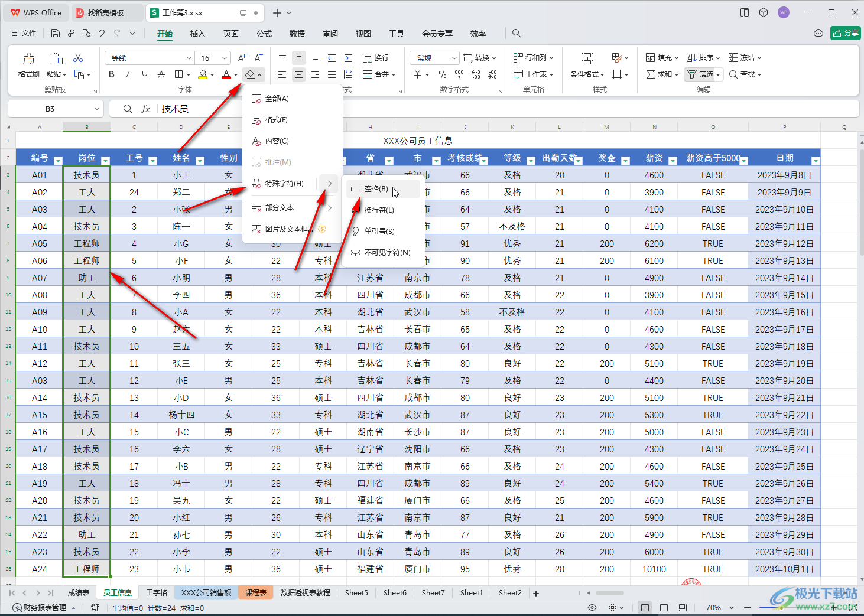This screenshot has width=864, height=616.
Task: Open the 插入 ribbon tab
Action: [x=198, y=34]
